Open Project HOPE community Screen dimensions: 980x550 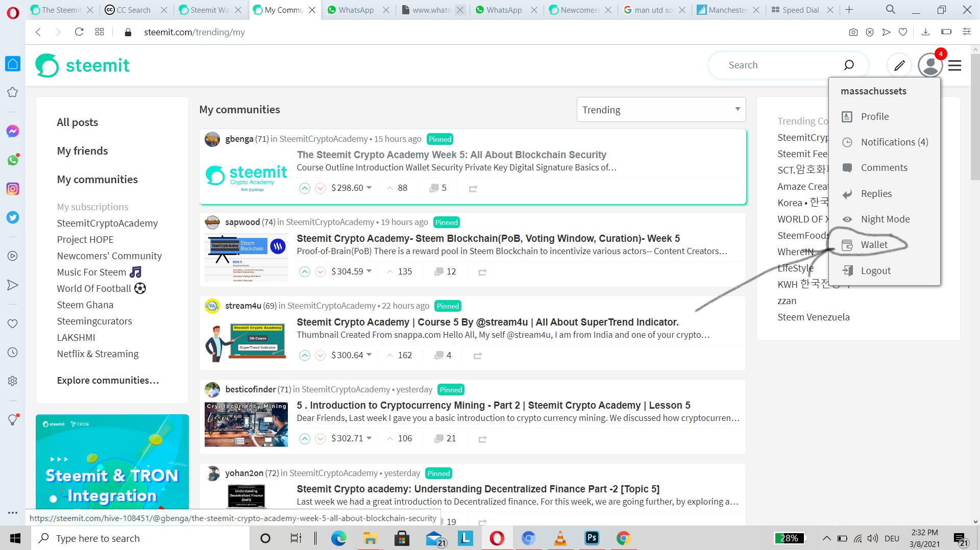pyautogui.click(x=85, y=240)
